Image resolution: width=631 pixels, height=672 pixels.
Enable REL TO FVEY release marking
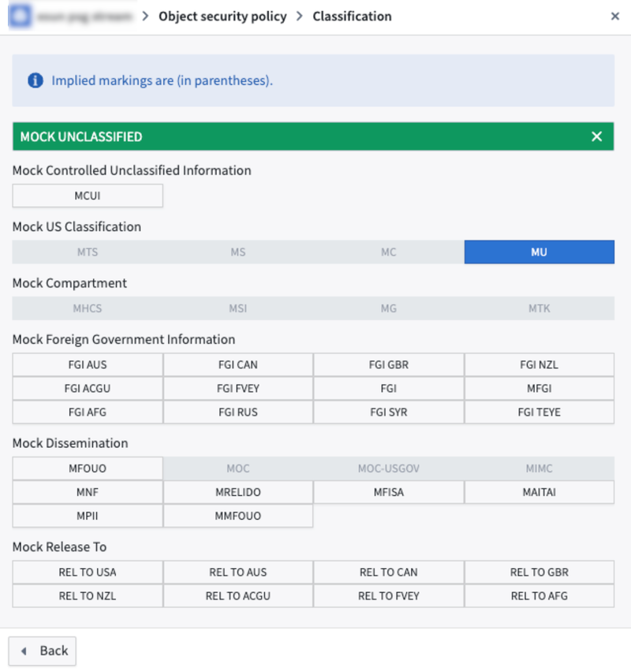click(388, 595)
